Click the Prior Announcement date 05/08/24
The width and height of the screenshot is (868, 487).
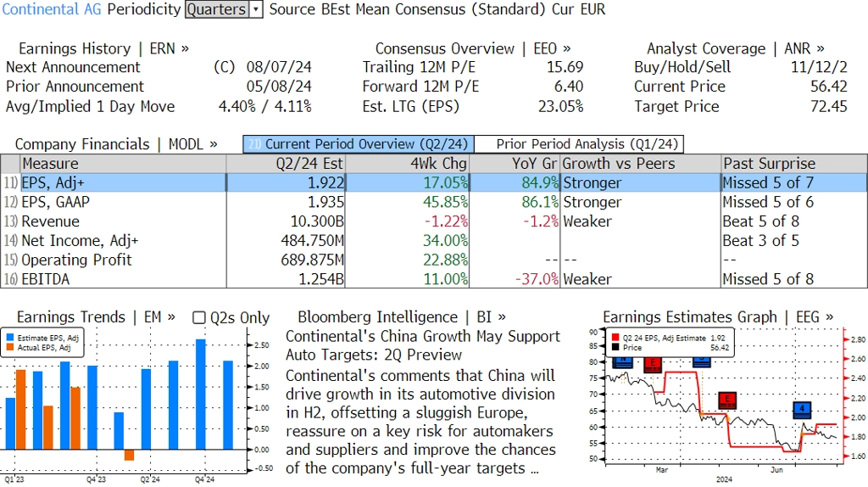coord(279,87)
